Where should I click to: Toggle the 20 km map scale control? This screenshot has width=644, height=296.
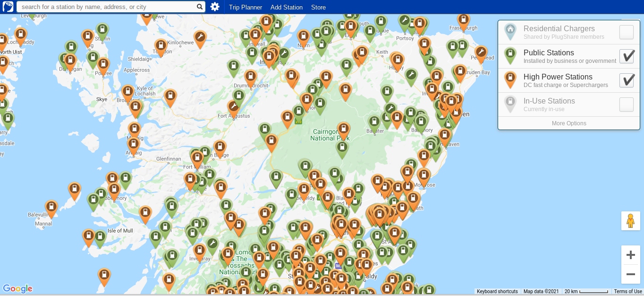(x=586, y=292)
